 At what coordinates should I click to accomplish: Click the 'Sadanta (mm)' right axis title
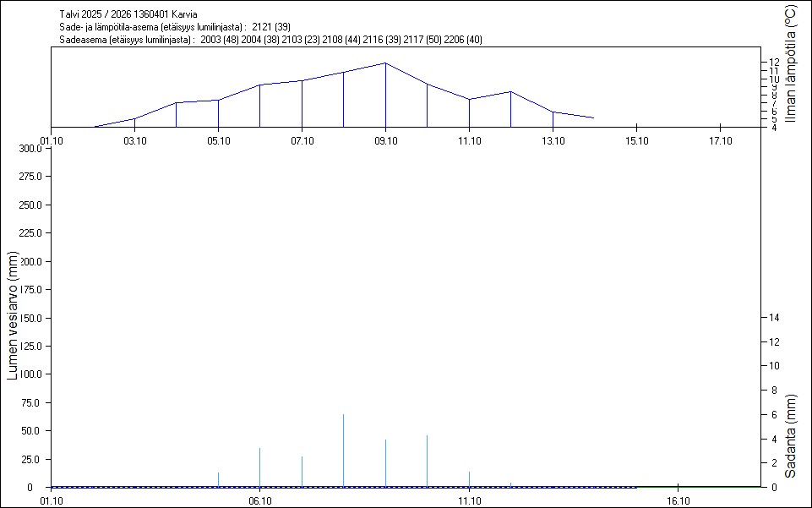pyautogui.click(x=790, y=436)
